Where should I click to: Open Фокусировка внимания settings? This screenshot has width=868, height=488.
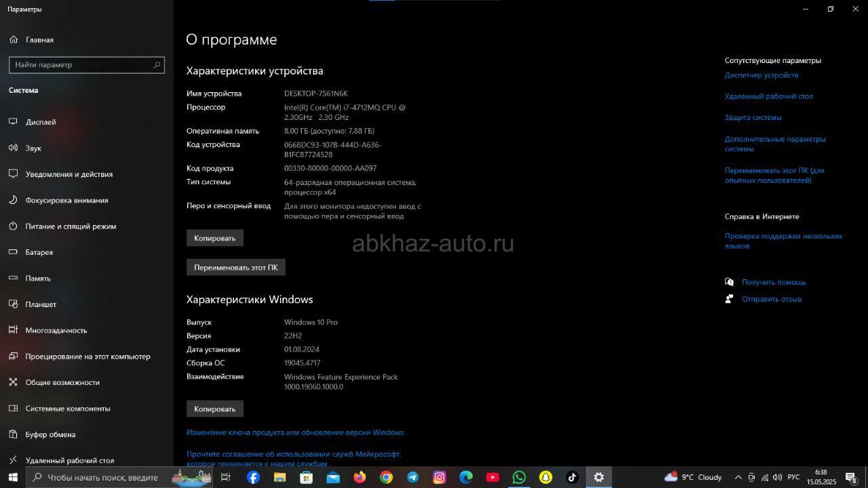[x=66, y=200]
